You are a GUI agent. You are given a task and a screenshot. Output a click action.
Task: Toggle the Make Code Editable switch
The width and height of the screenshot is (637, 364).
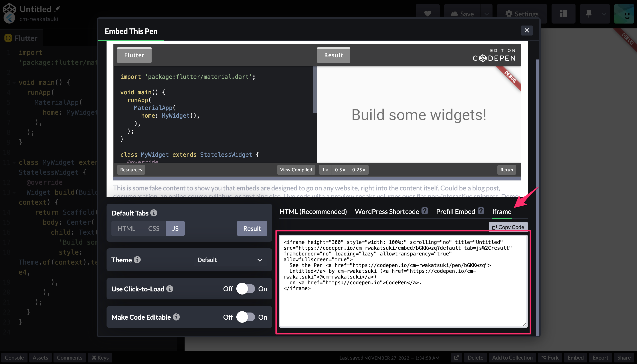pos(245,317)
